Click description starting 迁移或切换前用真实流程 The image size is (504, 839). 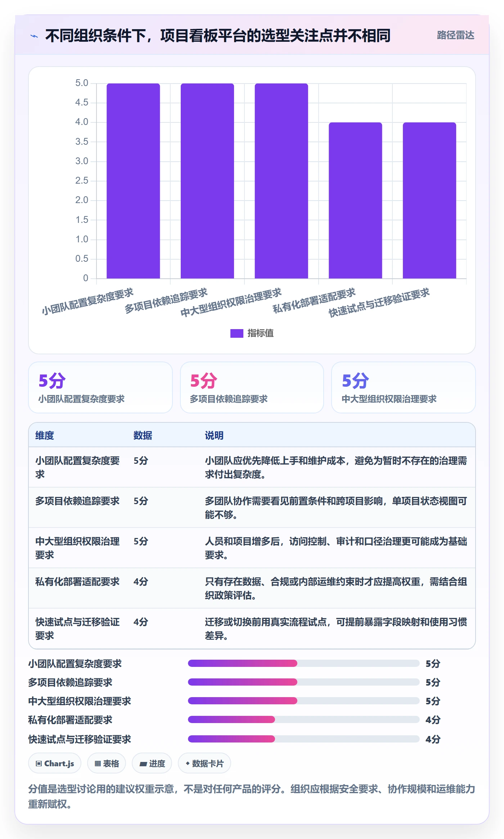click(336, 629)
